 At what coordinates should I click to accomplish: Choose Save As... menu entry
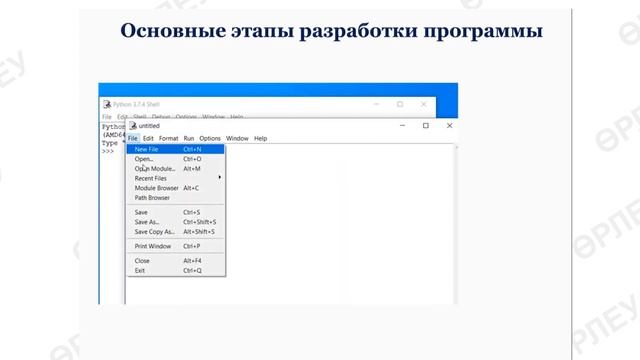(176, 222)
